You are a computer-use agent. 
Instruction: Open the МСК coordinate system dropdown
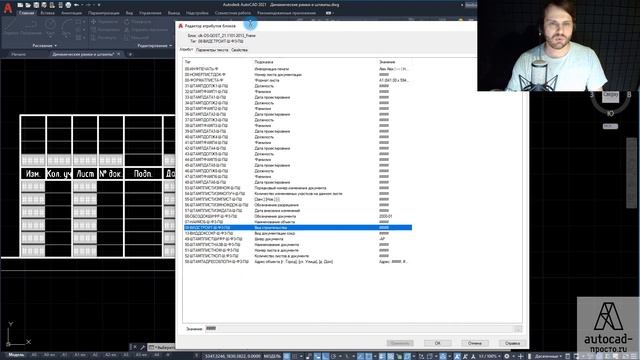point(610,127)
